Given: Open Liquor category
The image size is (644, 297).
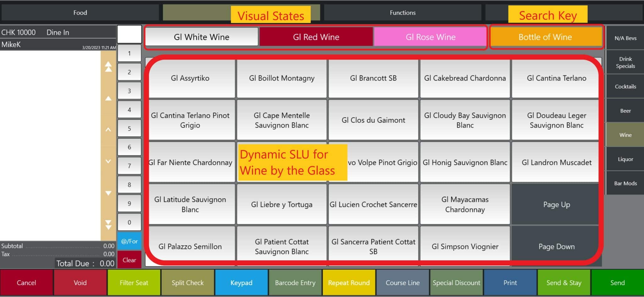Looking at the screenshot, I should (x=625, y=159).
